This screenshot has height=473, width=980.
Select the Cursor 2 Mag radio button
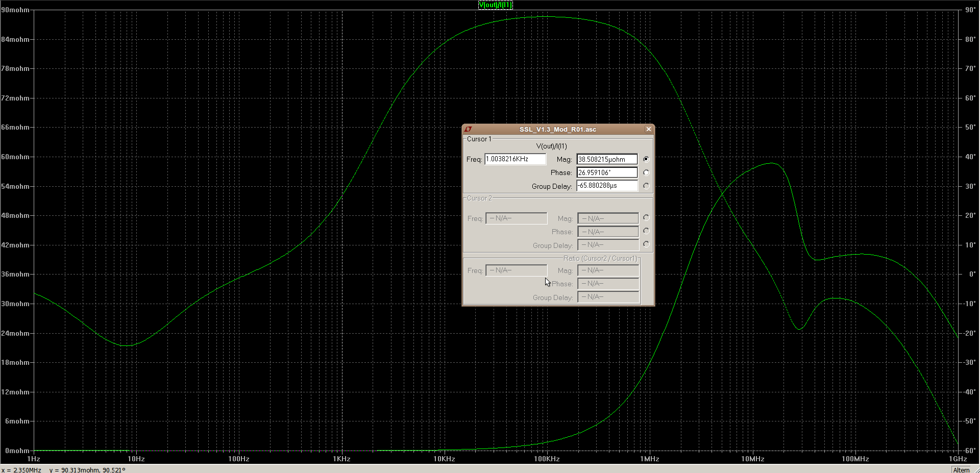[x=646, y=218]
